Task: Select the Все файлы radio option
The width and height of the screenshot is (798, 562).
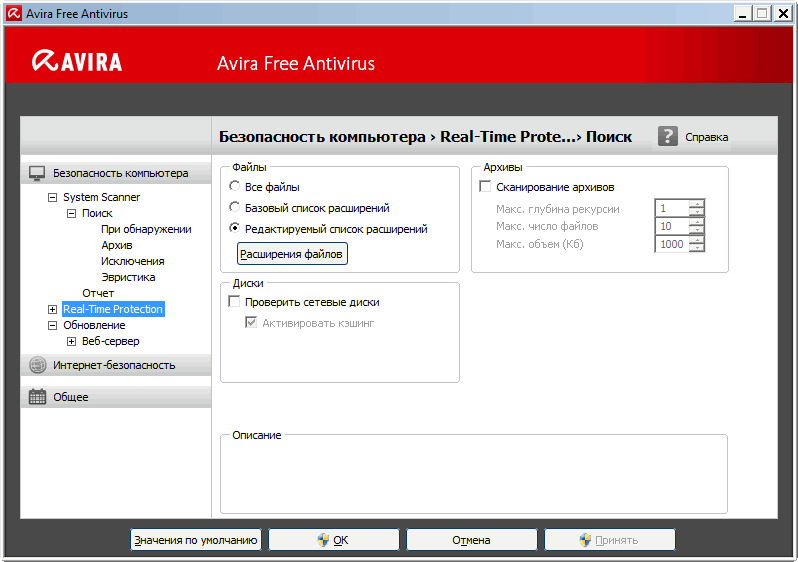Action: (x=234, y=187)
